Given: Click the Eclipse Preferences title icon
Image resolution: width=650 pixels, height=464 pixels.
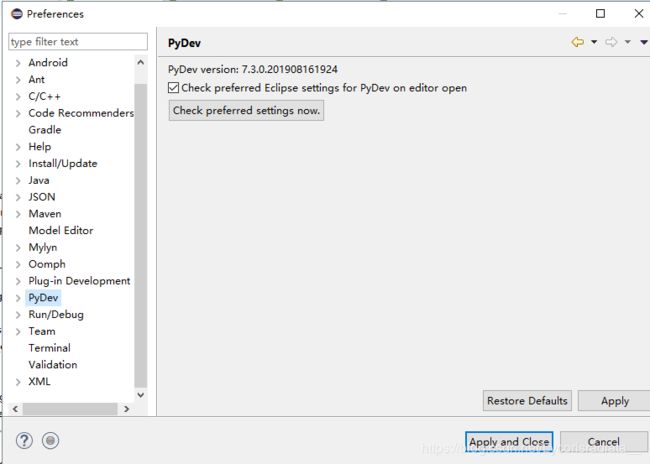Looking at the screenshot, I should click(17, 14).
